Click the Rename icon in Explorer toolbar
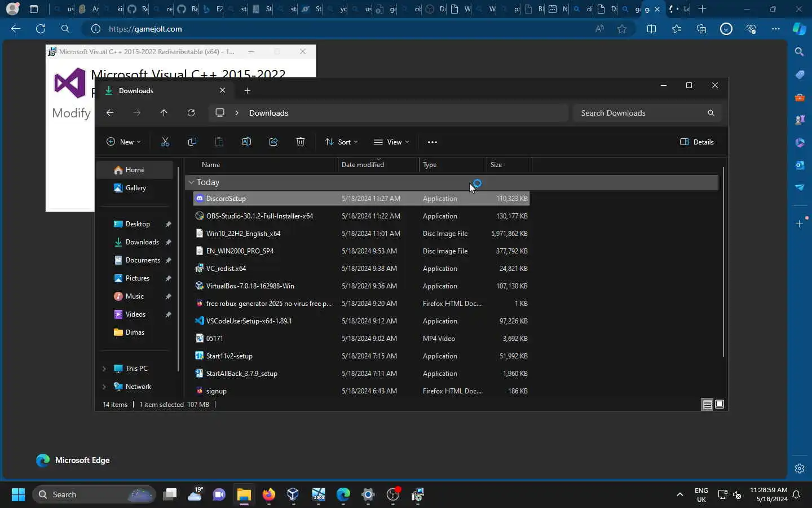 click(x=246, y=142)
